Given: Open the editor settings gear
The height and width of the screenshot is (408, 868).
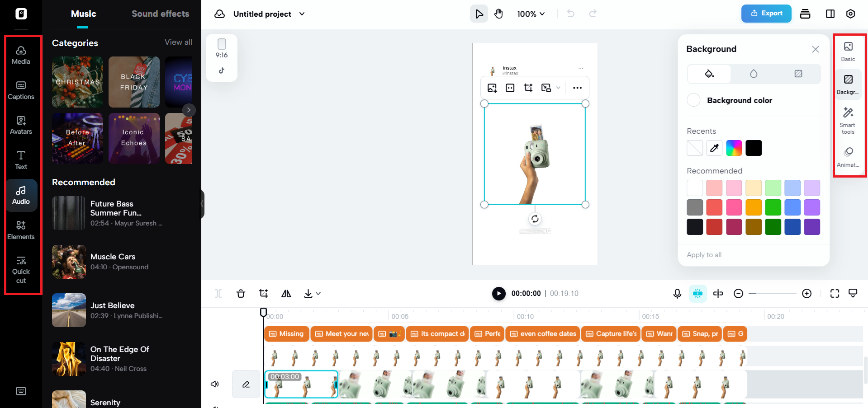Looking at the screenshot, I should (x=850, y=14).
